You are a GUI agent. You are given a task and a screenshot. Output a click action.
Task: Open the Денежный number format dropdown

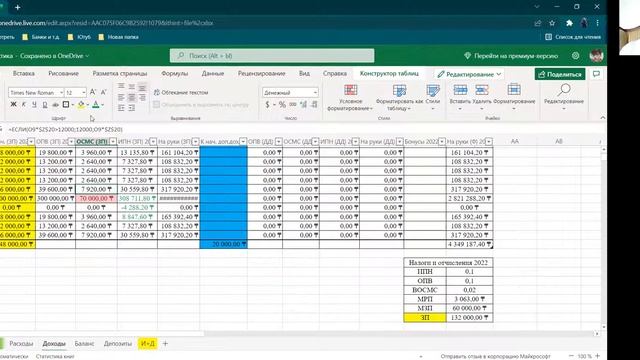point(315,93)
